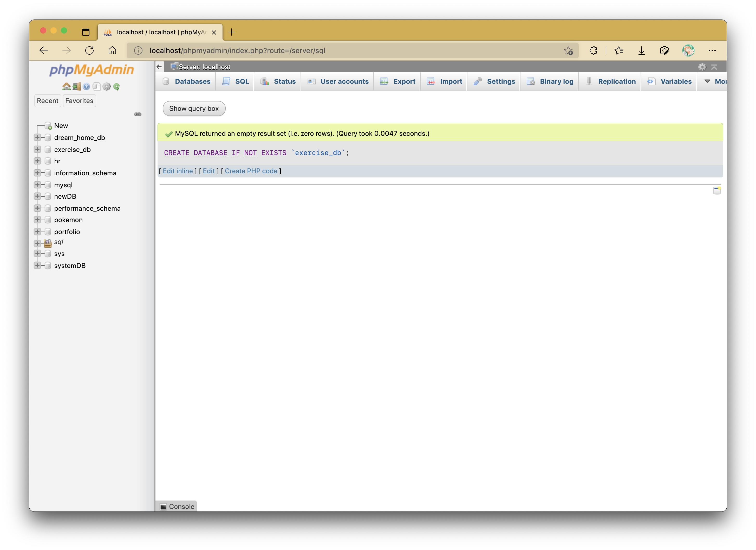Open the browser downloads icon
This screenshot has width=756, height=550.
(x=641, y=50)
